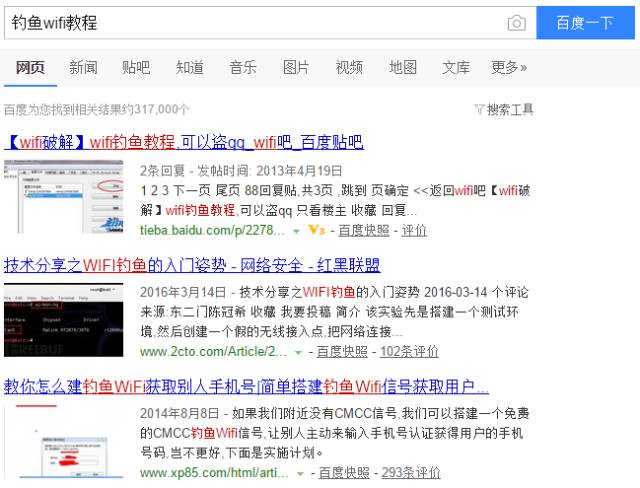Click the funnel icon beside 搜索工具
The image size is (640, 488).
click(x=479, y=109)
